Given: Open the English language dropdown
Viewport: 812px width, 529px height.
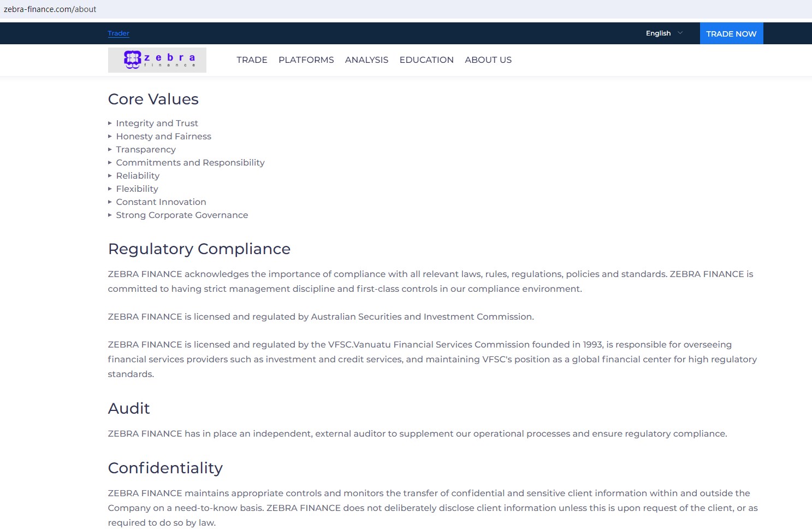Looking at the screenshot, I should [664, 33].
